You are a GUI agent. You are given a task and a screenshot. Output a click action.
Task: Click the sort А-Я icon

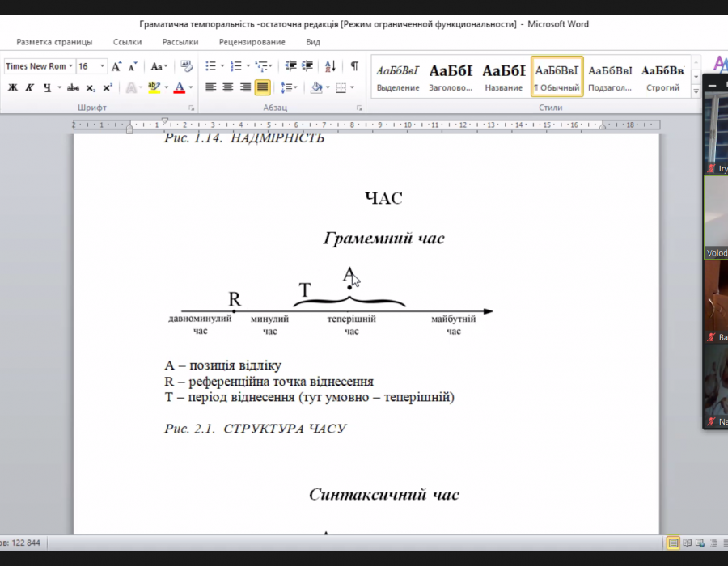(x=331, y=66)
